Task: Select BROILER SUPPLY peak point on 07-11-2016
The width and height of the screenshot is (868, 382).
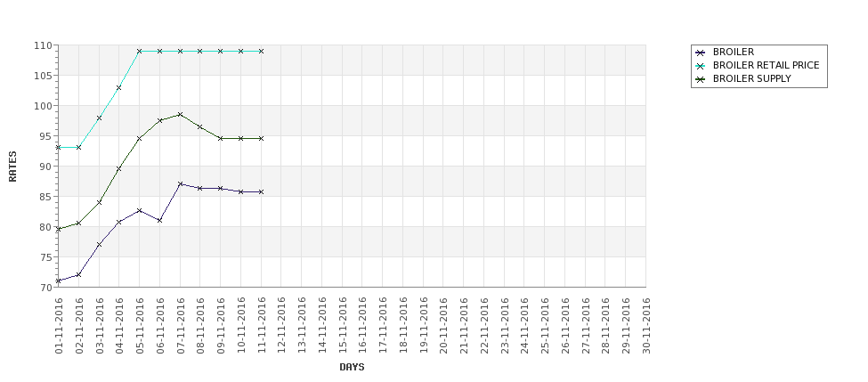Action: pos(180,115)
